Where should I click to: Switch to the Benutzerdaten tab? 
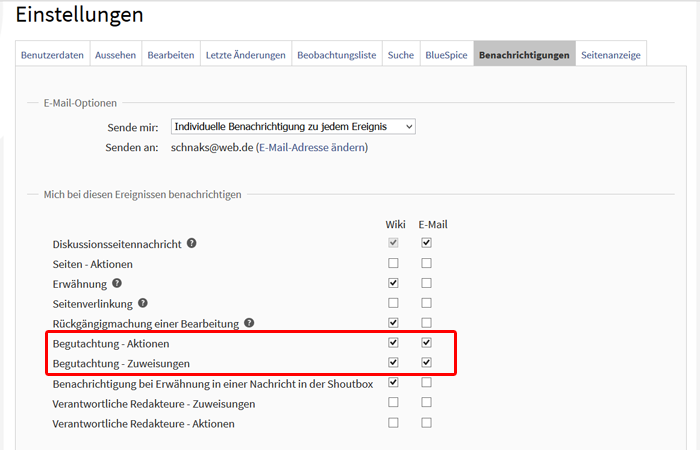tap(53, 54)
